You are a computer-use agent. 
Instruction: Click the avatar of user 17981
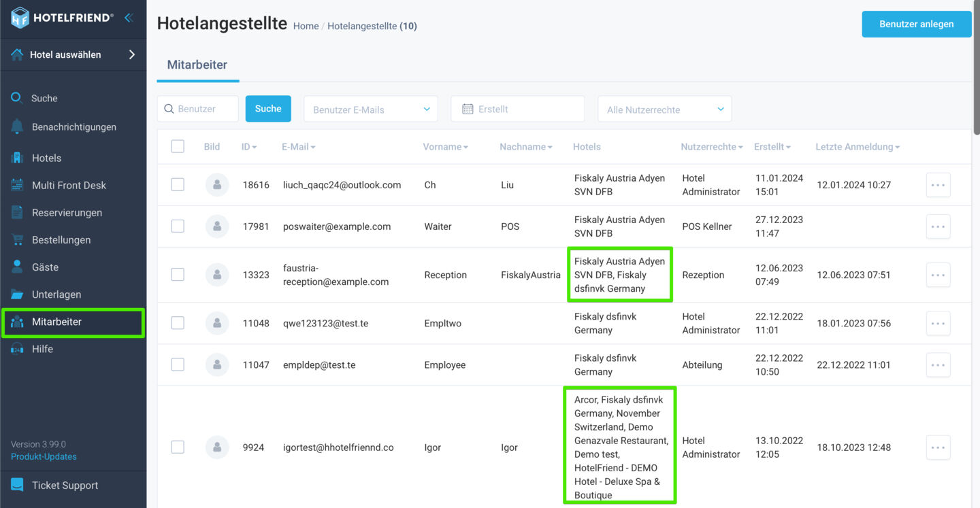click(216, 226)
